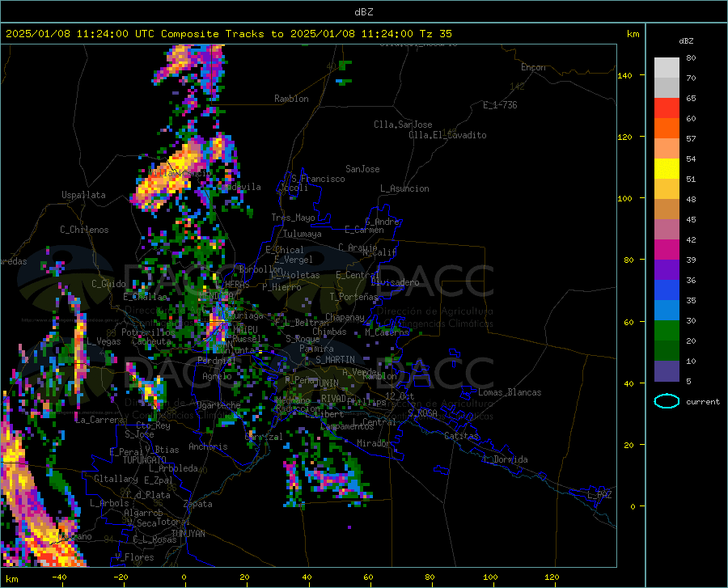Click the 'Tres_Mayo' map label

[293, 218]
